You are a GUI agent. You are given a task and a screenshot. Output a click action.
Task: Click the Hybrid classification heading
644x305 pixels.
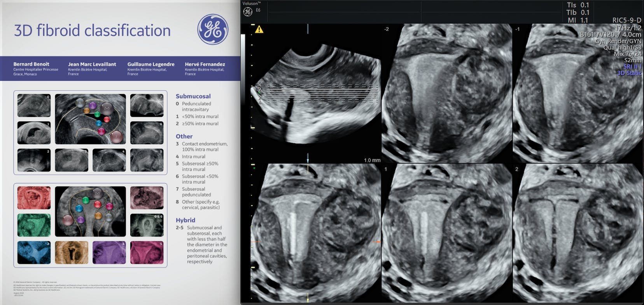pos(185,220)
